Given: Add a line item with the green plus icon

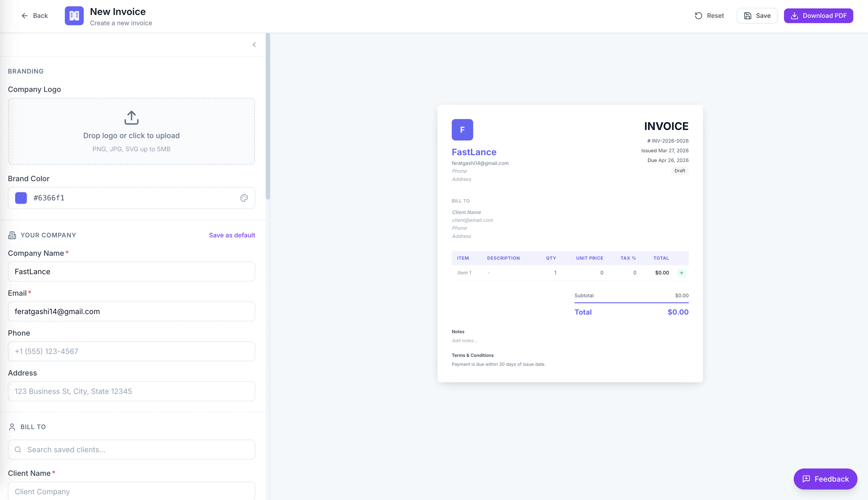Looking at the screenshot, I should 682,273.
